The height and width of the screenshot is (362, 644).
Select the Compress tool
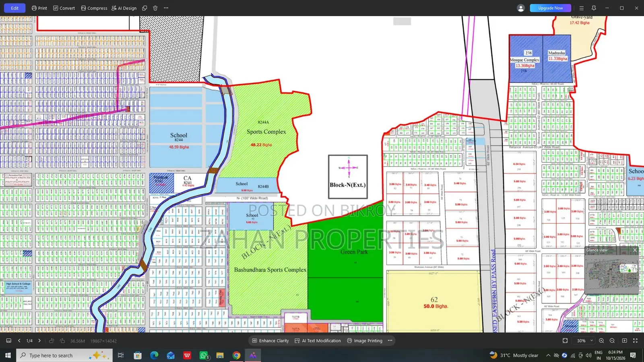point(94,8)
